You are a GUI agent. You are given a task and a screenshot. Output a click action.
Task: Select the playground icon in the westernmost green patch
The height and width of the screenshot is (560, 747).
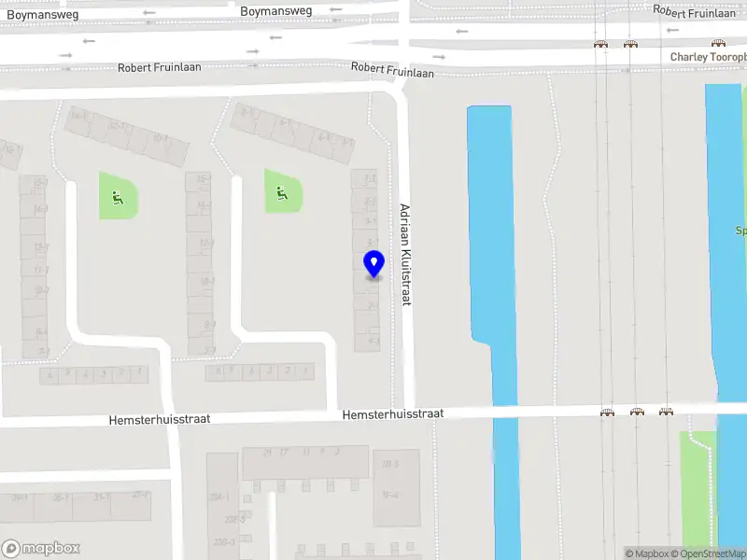point(118,198)
